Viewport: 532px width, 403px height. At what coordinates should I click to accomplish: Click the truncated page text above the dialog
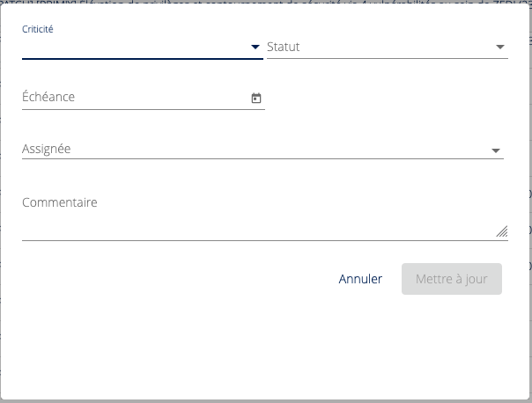tap(264, 4)
